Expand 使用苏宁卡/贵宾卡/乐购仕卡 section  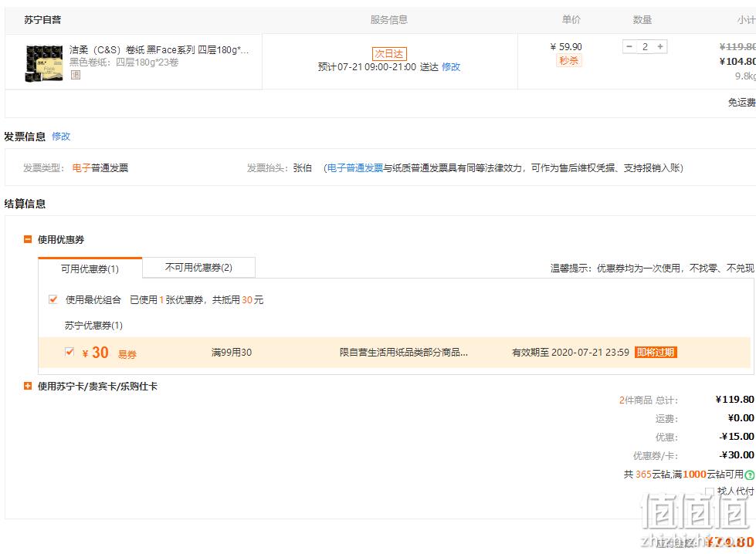(28, 386)
